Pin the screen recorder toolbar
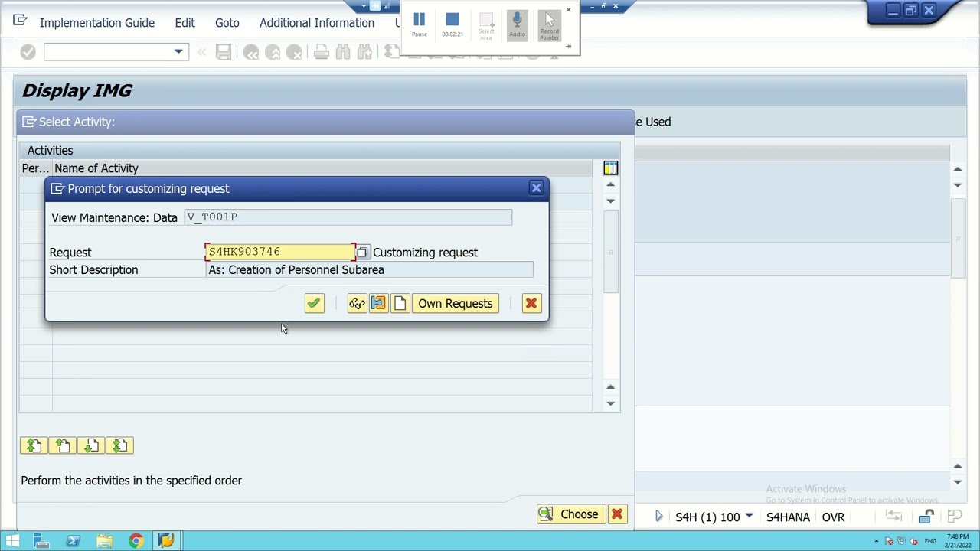 point(568,47)
